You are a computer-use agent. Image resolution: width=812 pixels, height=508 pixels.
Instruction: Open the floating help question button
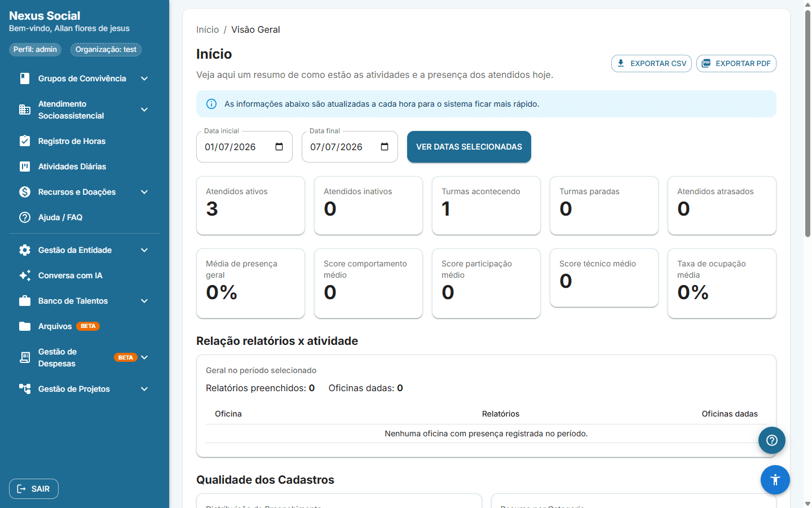[772, 440]
